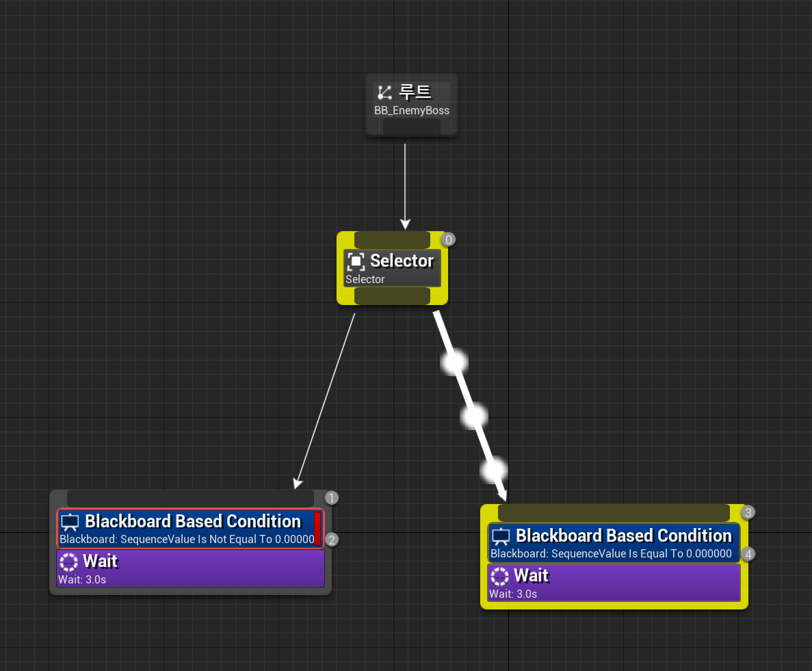This screenshot has width=812, height=671.
Task: Click execution order badge 1 on the left node
Action: pyautogui.click(x=331, y=498)
